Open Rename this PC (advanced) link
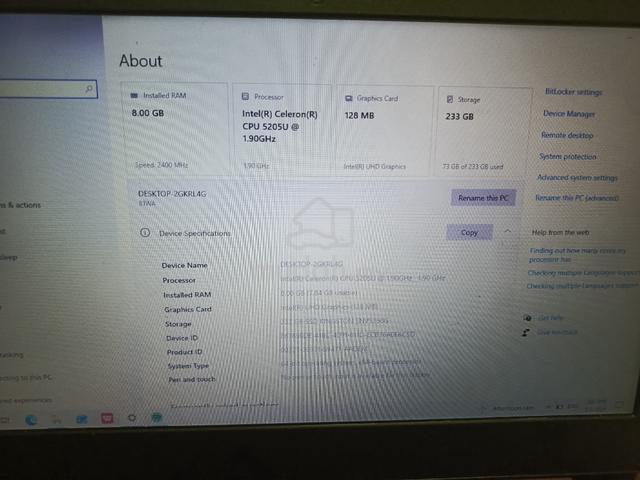This screenshot has height=480, width=640. (x=577, y=198)
